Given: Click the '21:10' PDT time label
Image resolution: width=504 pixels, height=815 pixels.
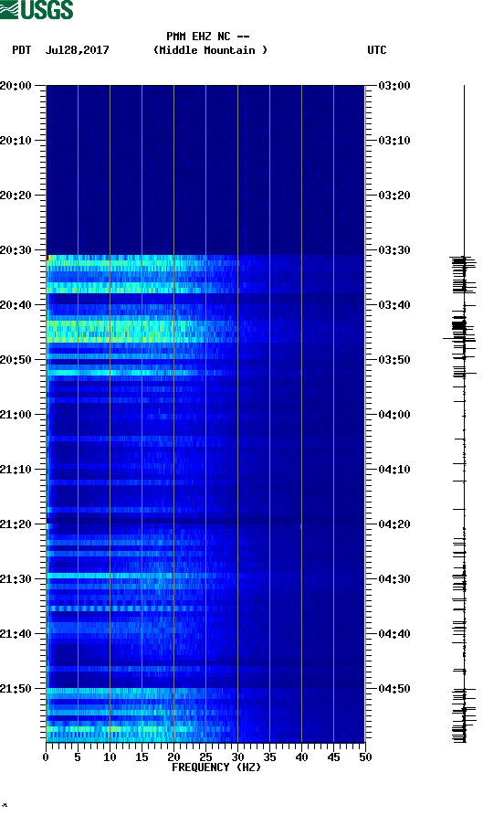Looking at the screenshot, I should click(x=16, y=470).
